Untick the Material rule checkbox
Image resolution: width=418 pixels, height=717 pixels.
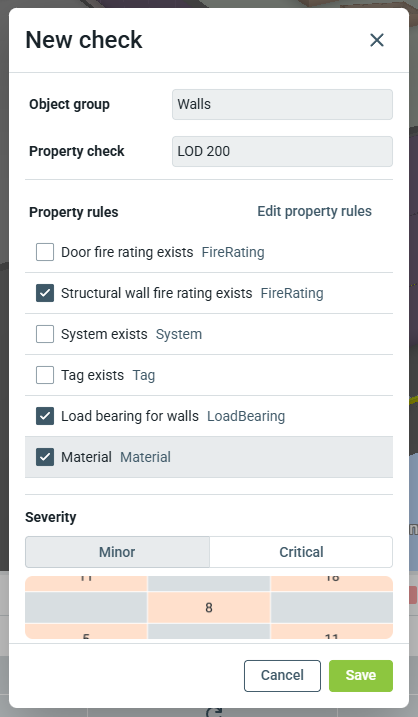pos(45,457)
